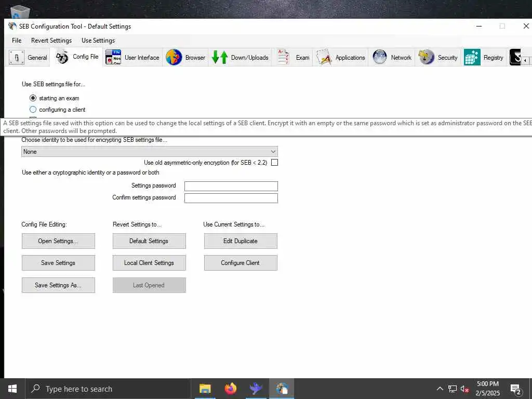Select the 'starting an exam' radio button
The image size is (532, 399).
tap(33, 98)
